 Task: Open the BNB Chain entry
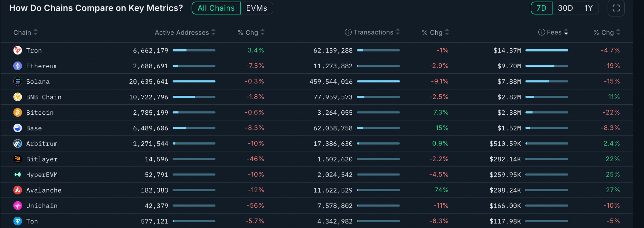pos(44,97)
